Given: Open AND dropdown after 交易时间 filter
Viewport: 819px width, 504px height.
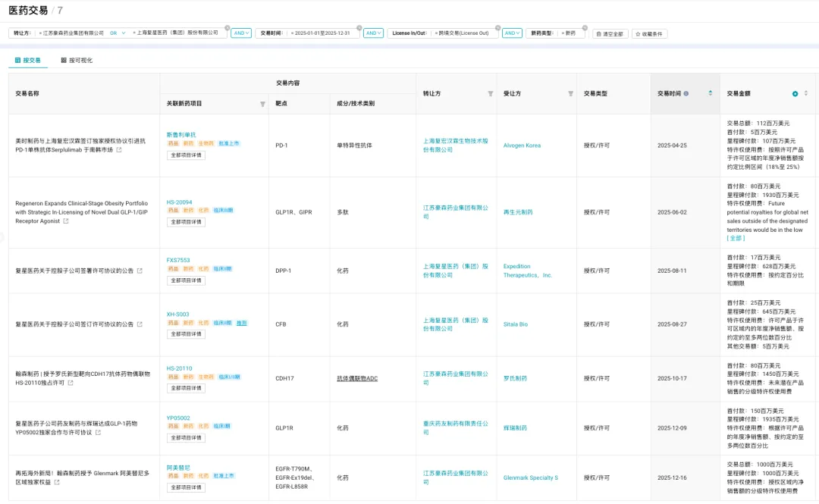Looking at the screenshot, I should [x=373, y=33].
